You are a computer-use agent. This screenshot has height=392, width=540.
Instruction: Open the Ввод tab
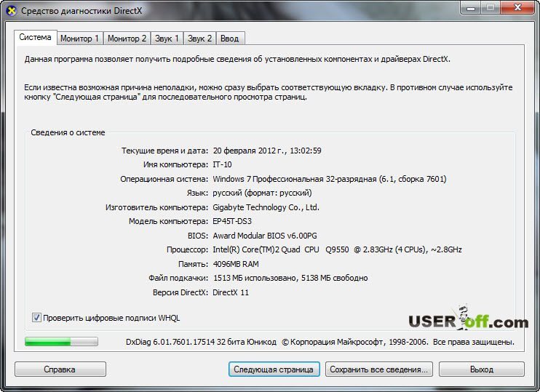coord(230,39)
